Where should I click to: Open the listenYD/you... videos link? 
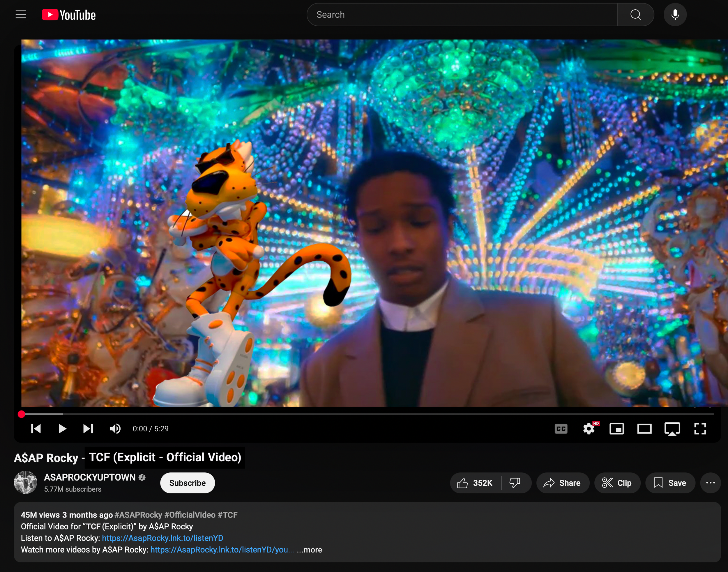pyautogui.click(x=222, y=550)
